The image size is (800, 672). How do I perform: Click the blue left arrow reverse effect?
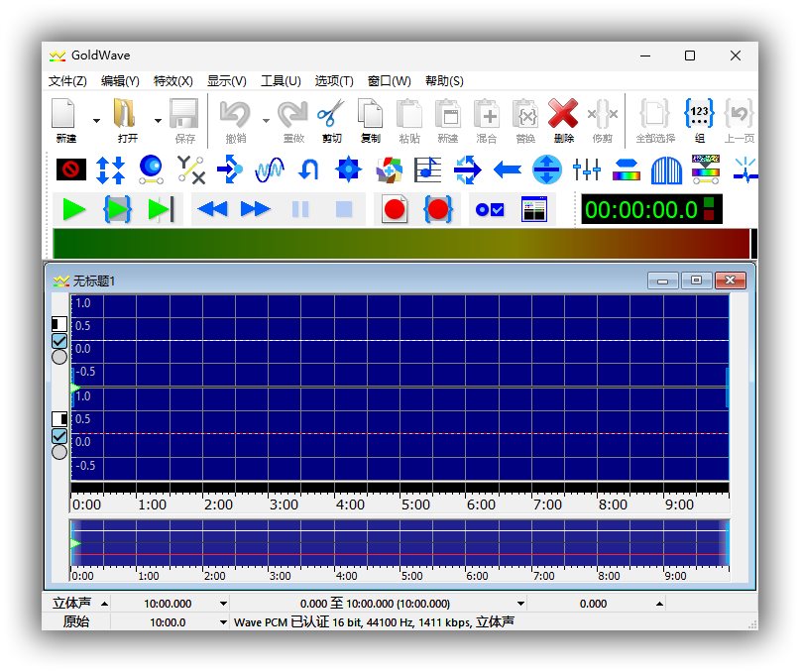click(508, 169)
